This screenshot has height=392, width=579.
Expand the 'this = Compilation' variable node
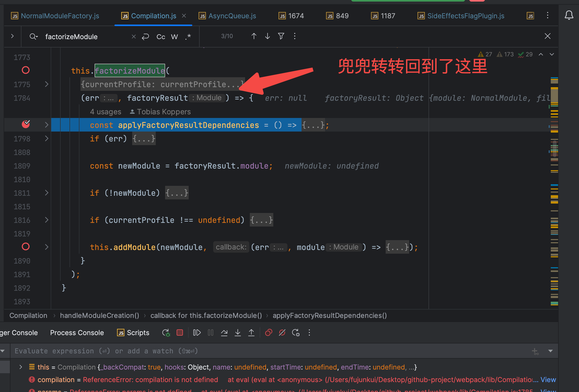21,367
